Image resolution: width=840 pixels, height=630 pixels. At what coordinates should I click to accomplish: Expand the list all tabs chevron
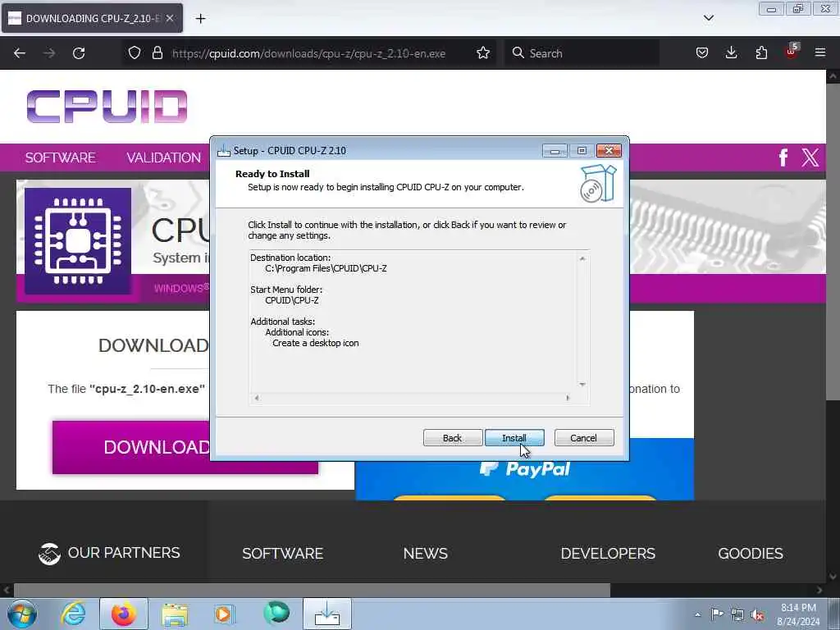point(708,18)
